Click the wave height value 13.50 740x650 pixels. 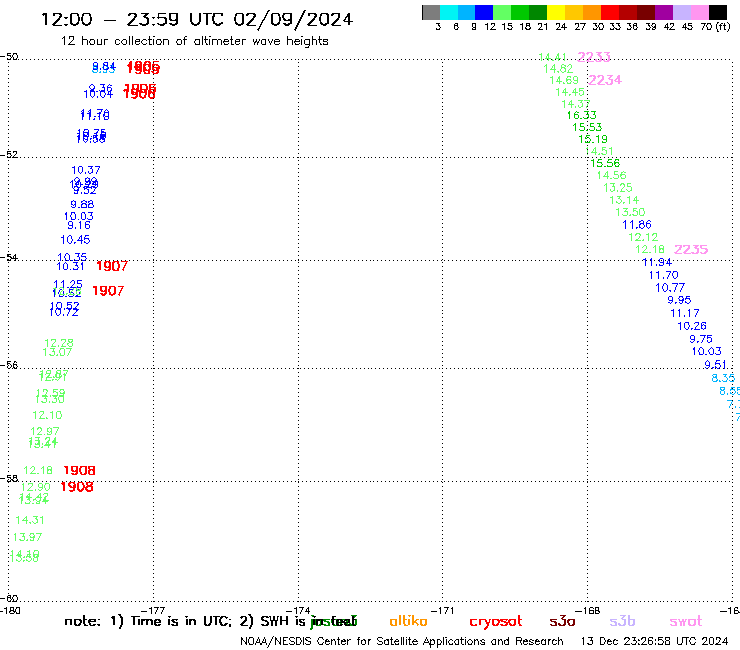[630, 212]
